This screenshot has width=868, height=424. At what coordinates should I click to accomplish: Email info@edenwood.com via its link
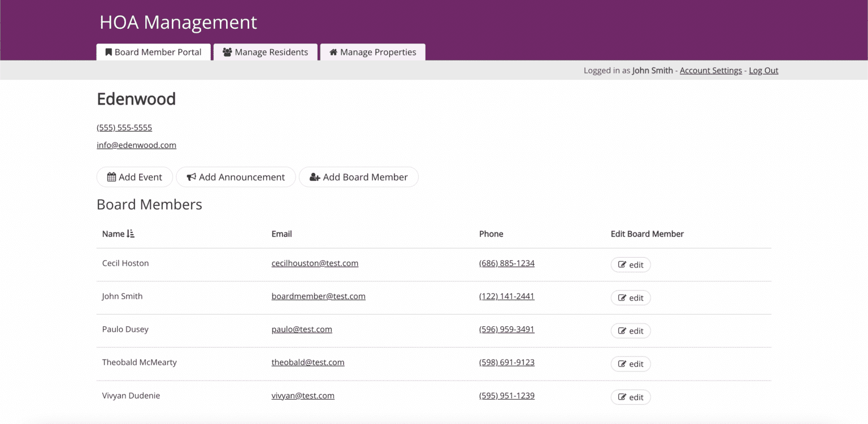coord(136,145)
